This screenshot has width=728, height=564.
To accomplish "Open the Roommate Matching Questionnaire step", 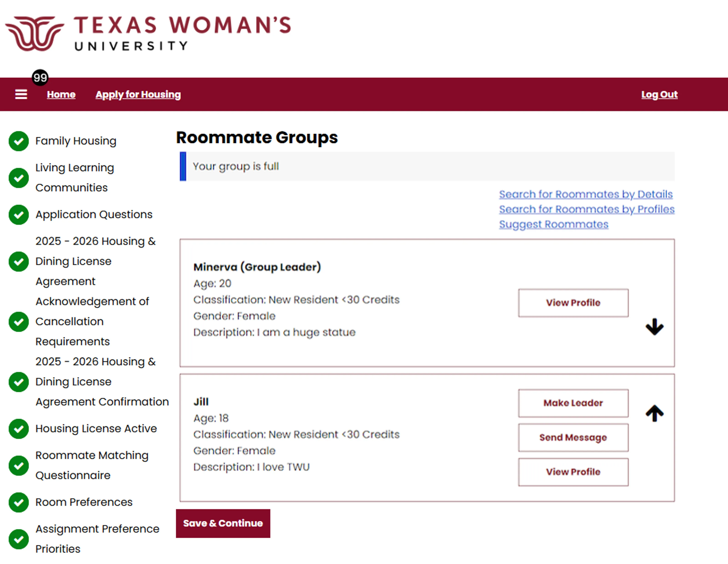I will coord(92,465).
